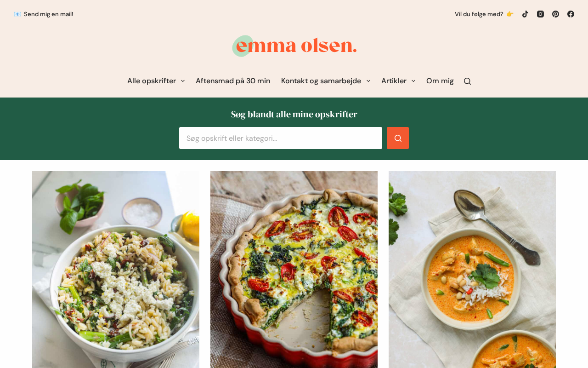Click the search magnifier in navigation menu

click(467, 81)
